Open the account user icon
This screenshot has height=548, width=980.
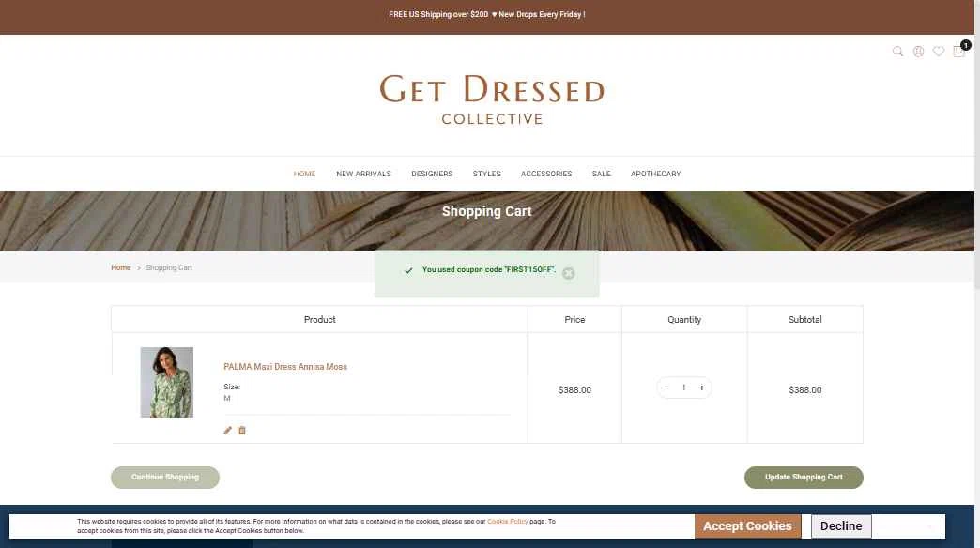click(918, 52)
